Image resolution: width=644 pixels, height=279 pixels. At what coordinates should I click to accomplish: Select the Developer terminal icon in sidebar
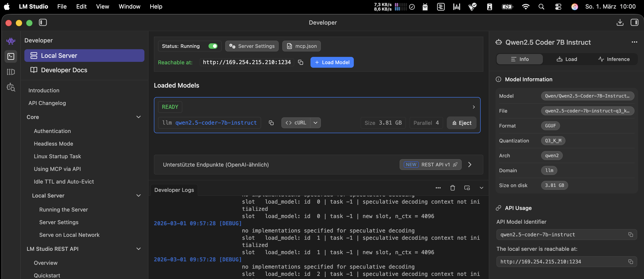(11, 56)
